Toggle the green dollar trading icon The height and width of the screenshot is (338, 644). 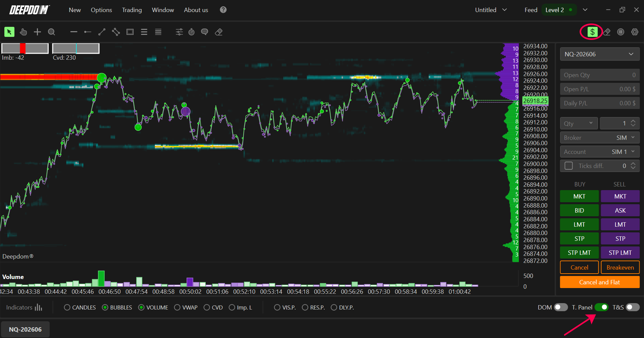pos(592,32)
